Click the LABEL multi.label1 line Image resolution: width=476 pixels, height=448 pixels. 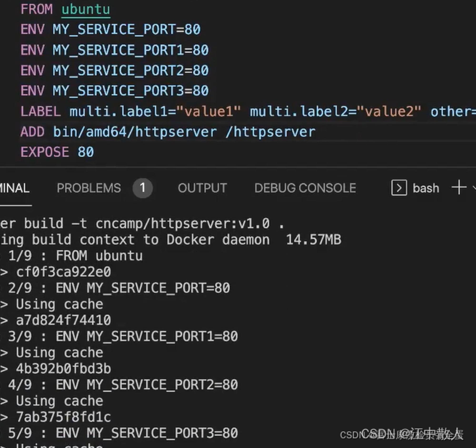(x=248, y=112)
